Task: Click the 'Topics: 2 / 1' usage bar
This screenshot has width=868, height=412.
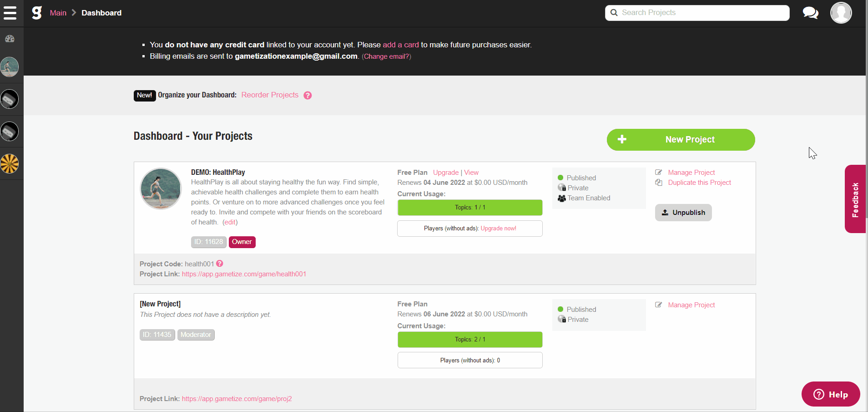Action: pos(470,340)
